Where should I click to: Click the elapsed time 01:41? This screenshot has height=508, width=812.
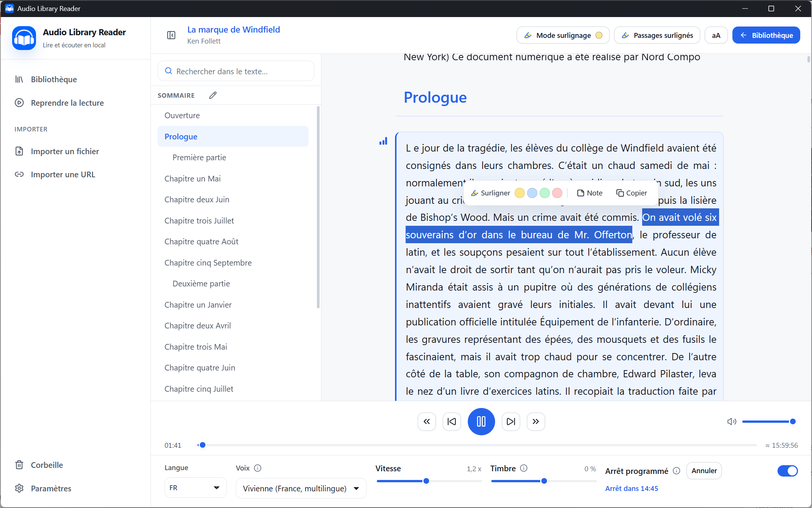coord(173,445)
